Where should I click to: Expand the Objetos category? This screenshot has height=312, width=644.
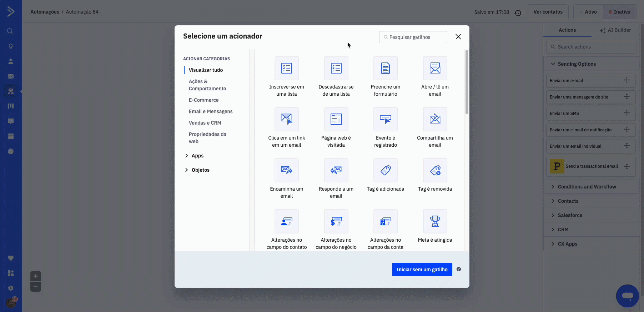coord(200,170)
